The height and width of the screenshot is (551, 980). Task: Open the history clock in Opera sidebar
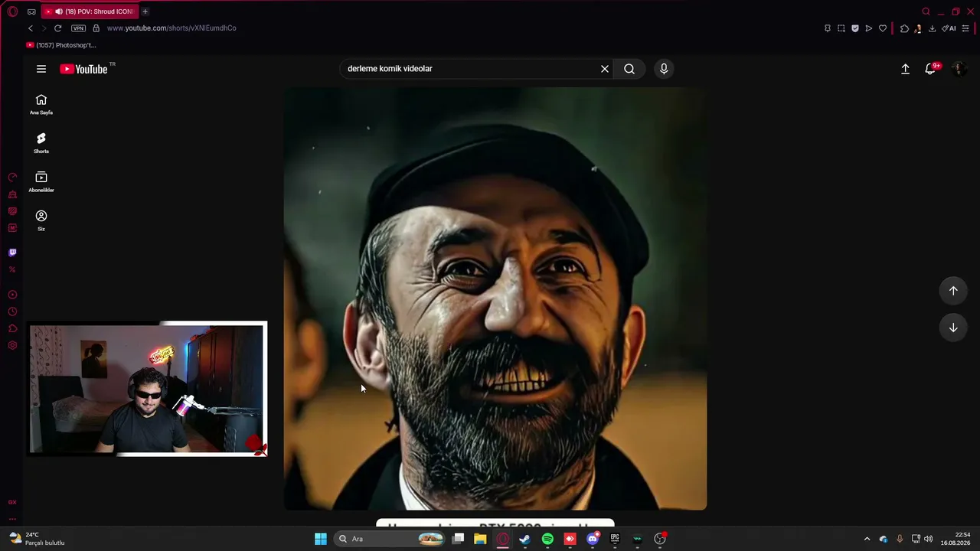point(12,311)
